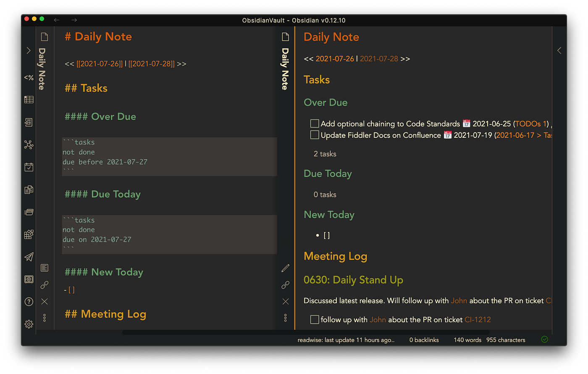This screenshot has width=588, height=374.
Task: Click '- [ ]' list item in the editor
Action: (69, 290)
